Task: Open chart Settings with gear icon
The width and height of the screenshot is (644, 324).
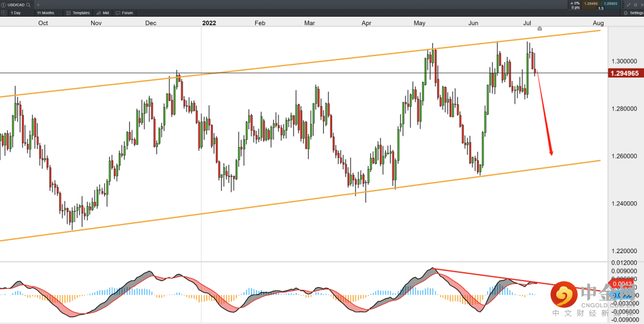Action: pos(633,13)
